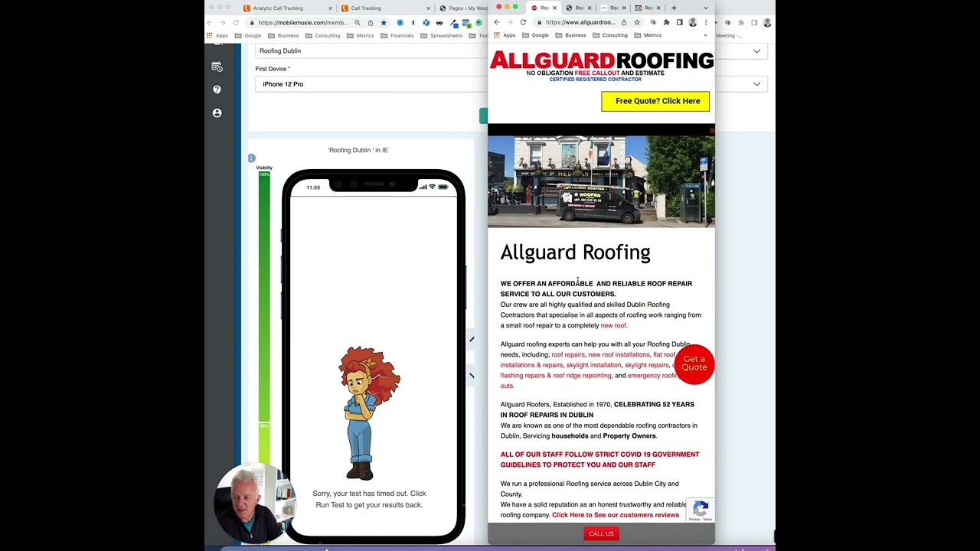Click the Allguard van hero photo
This screenshot has width=980, height=551.
(601, 181)
